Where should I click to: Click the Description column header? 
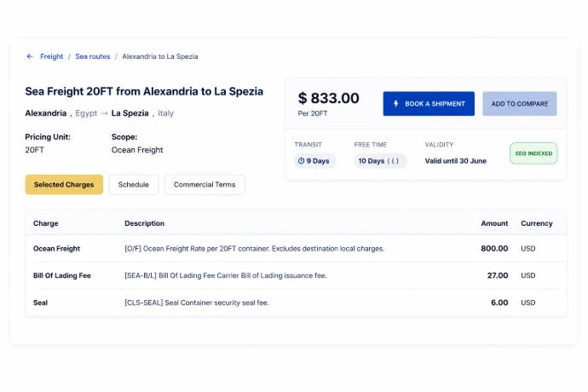(x=144, y=223)
